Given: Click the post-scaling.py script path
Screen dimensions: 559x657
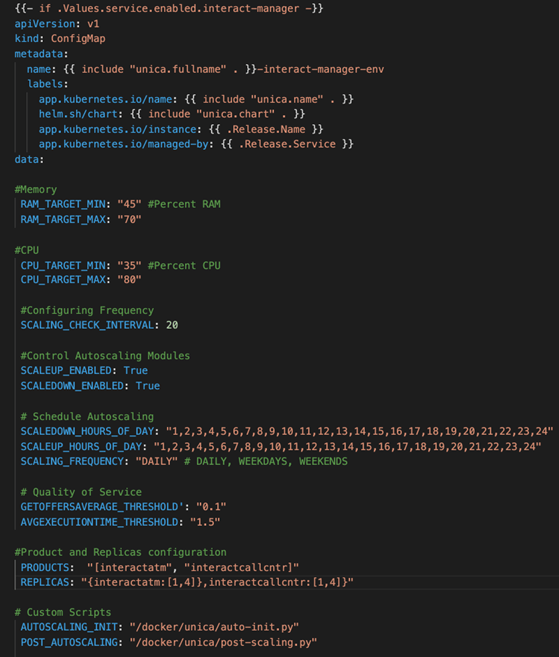Looking at the screenshot, I should coord(223,642).
